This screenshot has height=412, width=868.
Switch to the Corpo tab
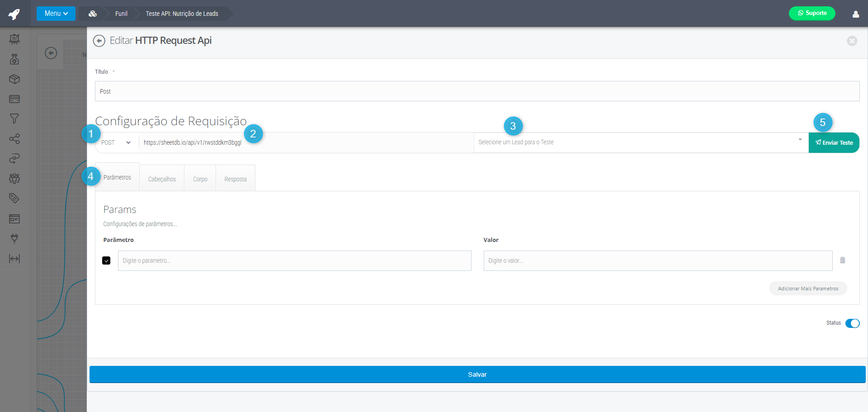[200, 179]
